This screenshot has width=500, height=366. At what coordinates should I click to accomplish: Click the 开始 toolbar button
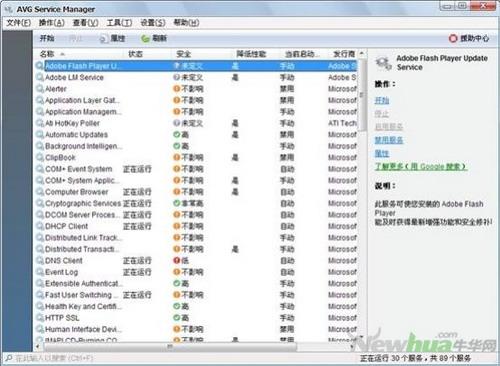click(x=47, y=38)
